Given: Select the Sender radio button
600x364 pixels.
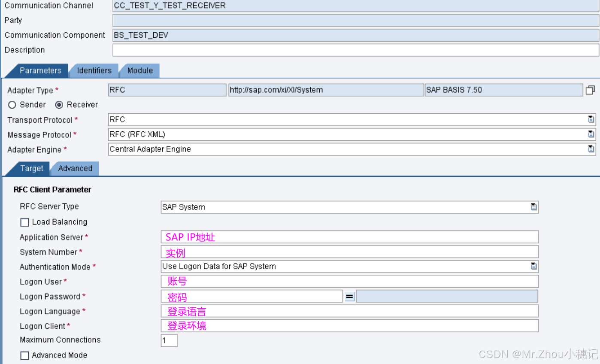Looking at the screenshot, I should coord(13,104).
